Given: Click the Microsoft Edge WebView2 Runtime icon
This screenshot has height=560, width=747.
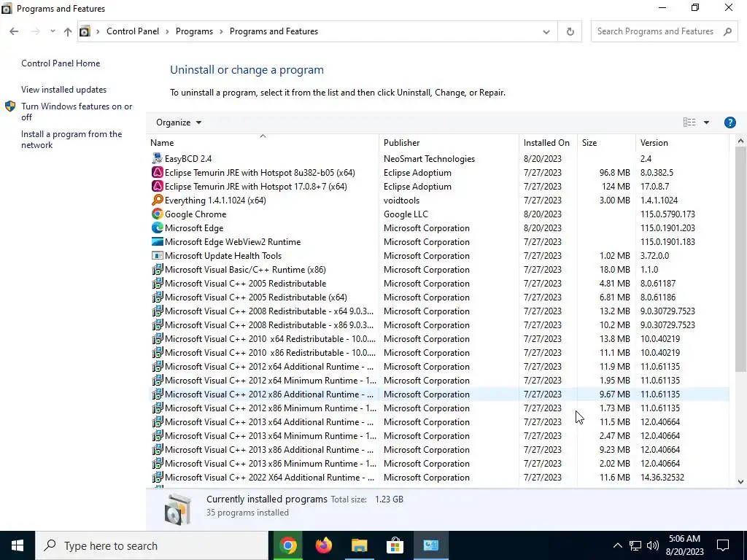Looking at the screenshot, I should click(158, 241).
